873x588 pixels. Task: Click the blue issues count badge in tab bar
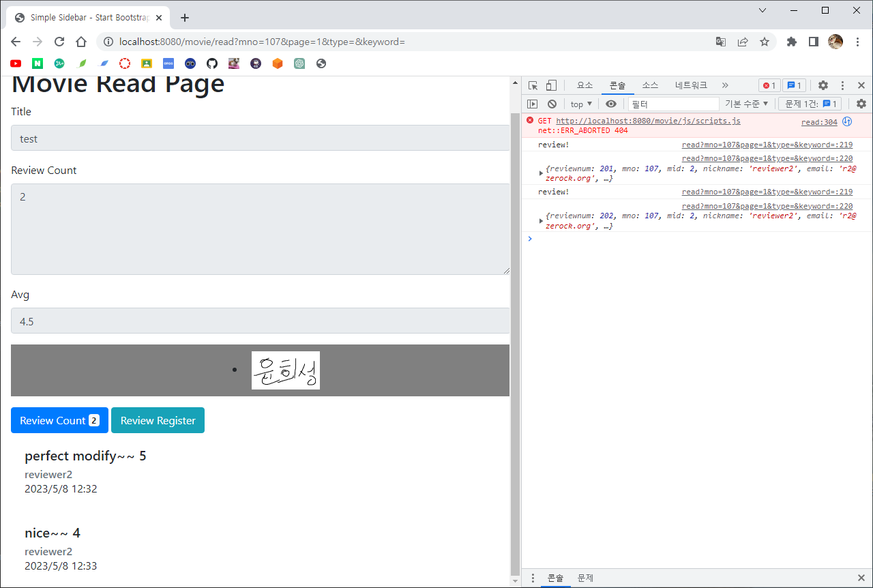click(795, 85)
